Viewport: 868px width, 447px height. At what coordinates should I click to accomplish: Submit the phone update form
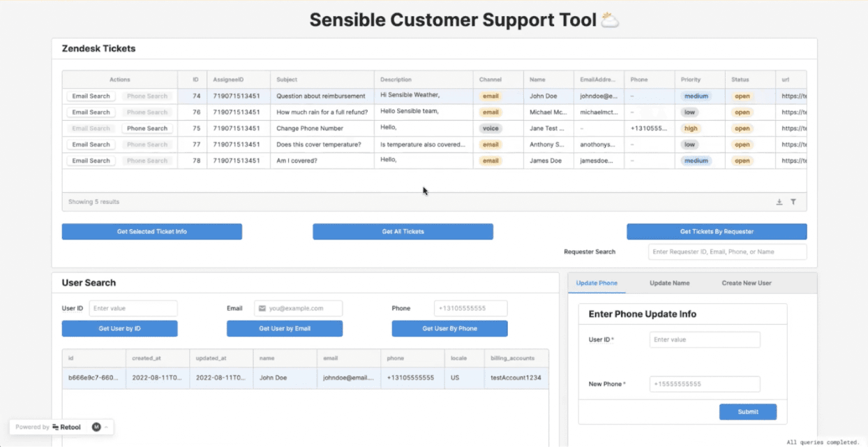pyautogui.click(x=747, y=411)
